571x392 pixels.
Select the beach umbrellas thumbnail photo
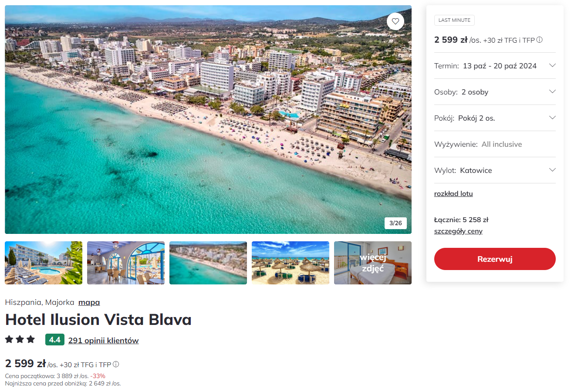point(291,263)
